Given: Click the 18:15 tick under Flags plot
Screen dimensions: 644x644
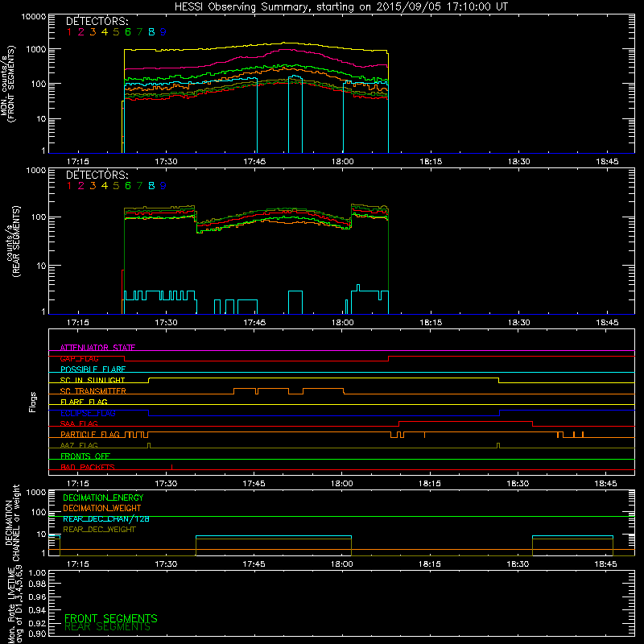Looking at the screenshot, I should (430, 484).
